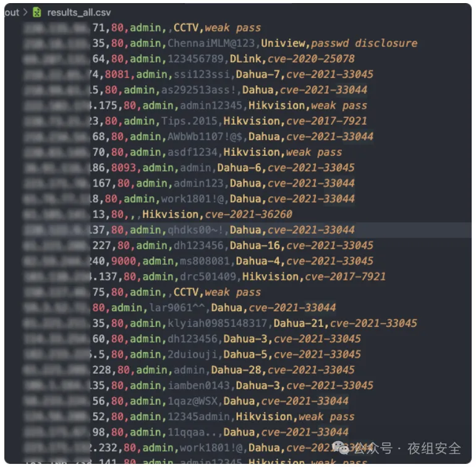Click the 'cve-2020-25078' value
The image size is (476, 467).
[x=311, y=59]
